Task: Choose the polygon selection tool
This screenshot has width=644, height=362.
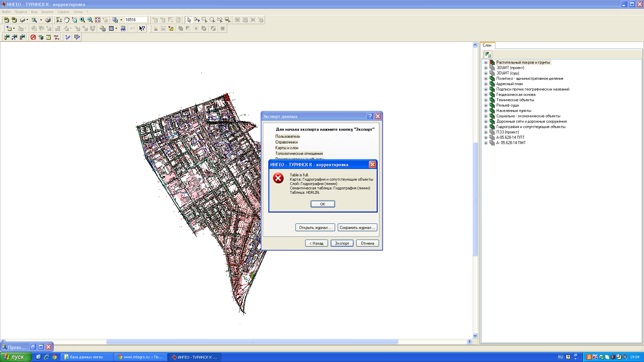Action: [220, 20]
